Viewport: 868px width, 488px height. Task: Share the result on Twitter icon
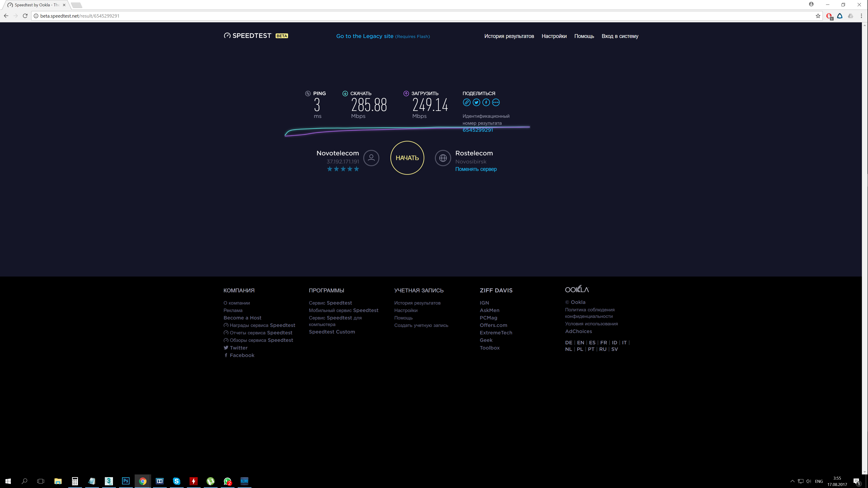(476, 102)
